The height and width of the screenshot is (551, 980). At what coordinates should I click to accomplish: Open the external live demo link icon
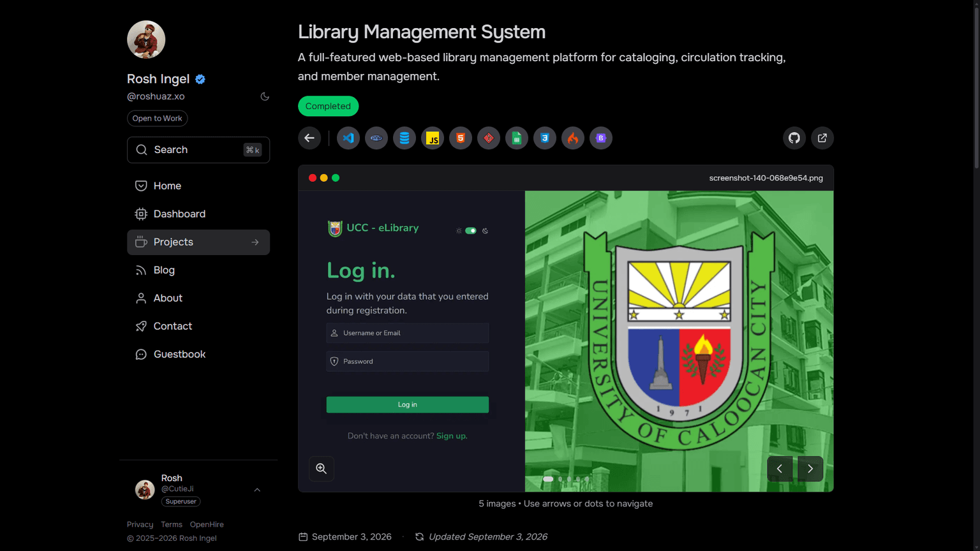tap(822, 138)
